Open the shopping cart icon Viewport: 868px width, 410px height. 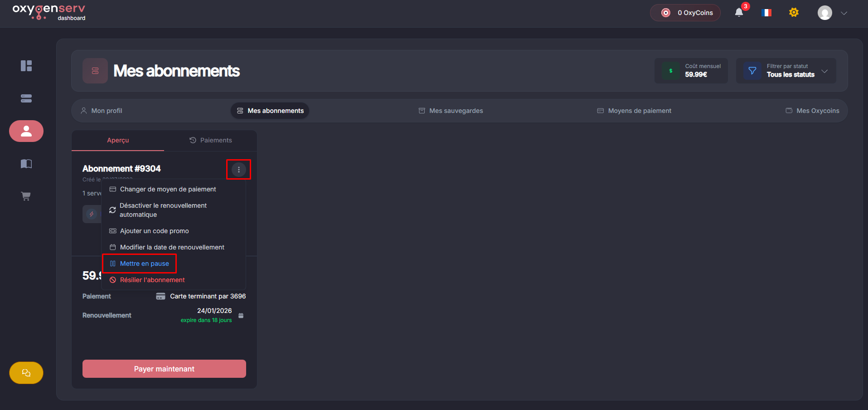pyautogui.click(x=26, y=196)
